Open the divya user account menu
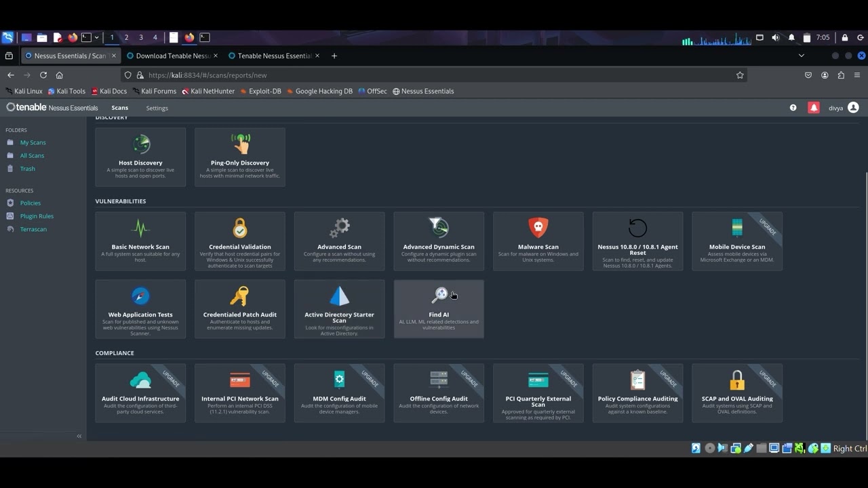This screenshot has height=488, width=868. click(x=844, y=108)
